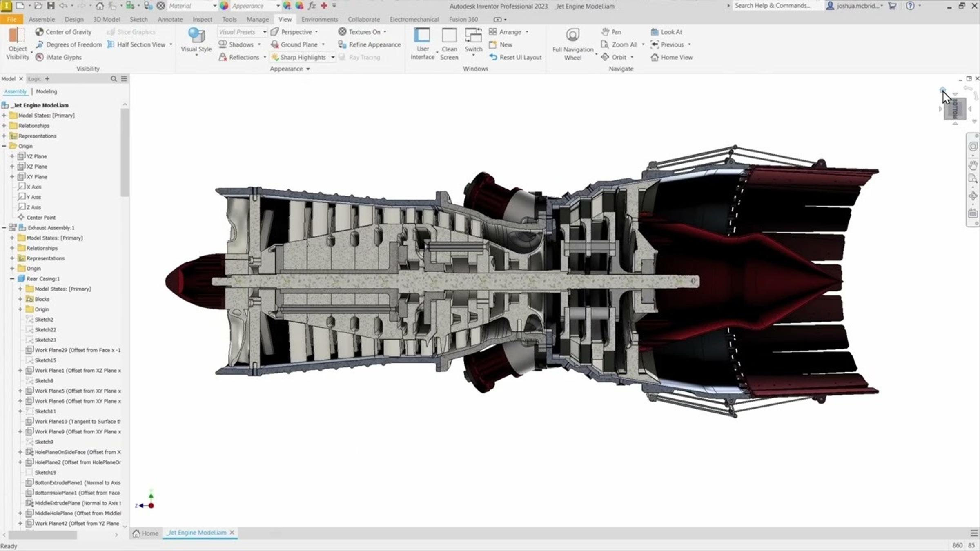Toggle Ground Plane display
980x551 pixels.
coord(294,44)
